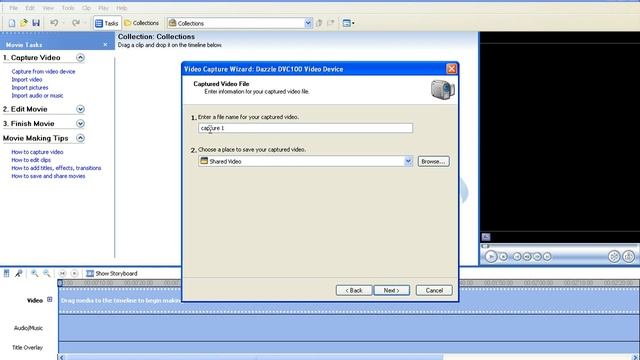
Task: Click the Title Overlay track label
Action: pyautogui.click(x=27, y=347)
